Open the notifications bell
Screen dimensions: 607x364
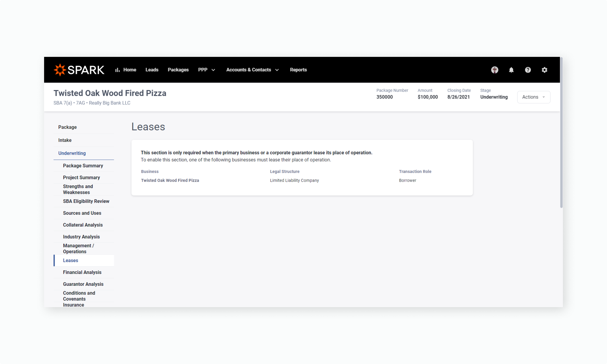pos(511,70)
